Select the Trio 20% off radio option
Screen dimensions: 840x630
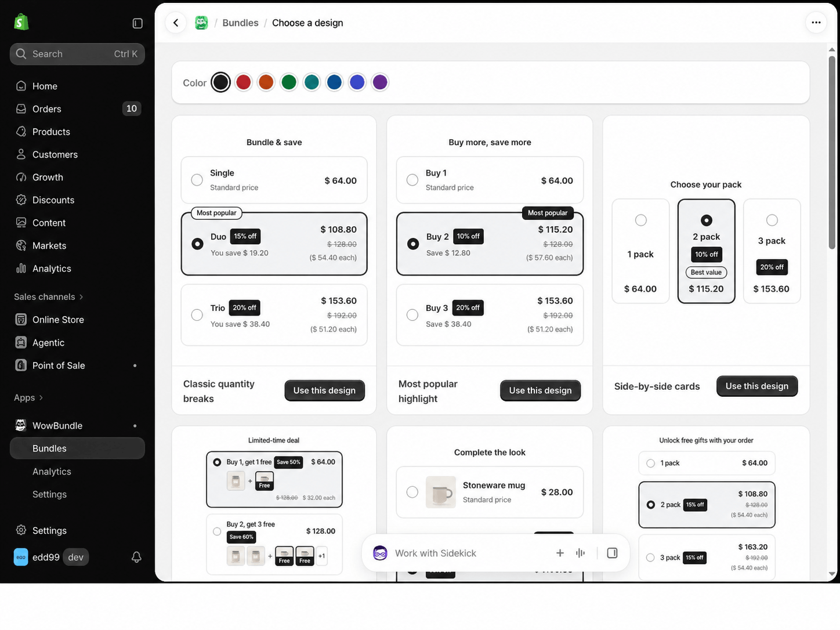click(x=197, y=315)
